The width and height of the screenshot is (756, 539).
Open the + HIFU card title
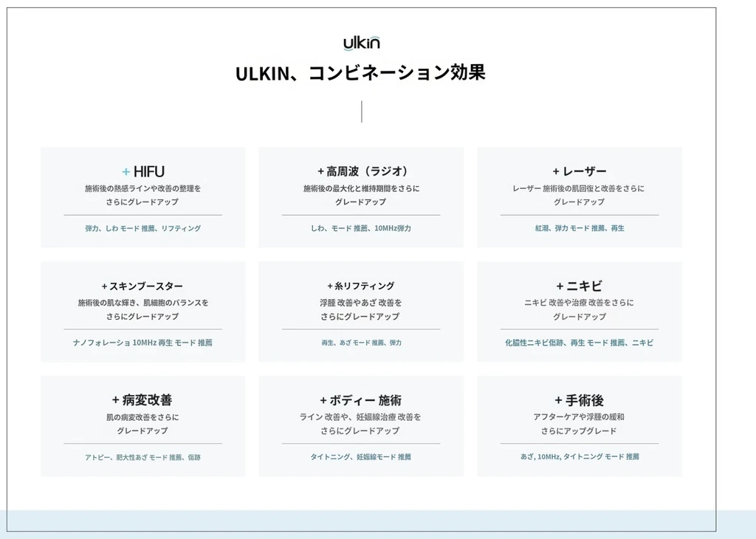tap(142, 171)
